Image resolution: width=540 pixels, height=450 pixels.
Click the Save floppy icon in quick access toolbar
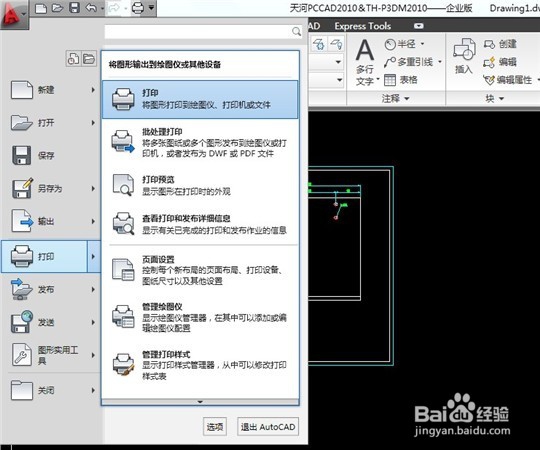[x=74, y=8]
